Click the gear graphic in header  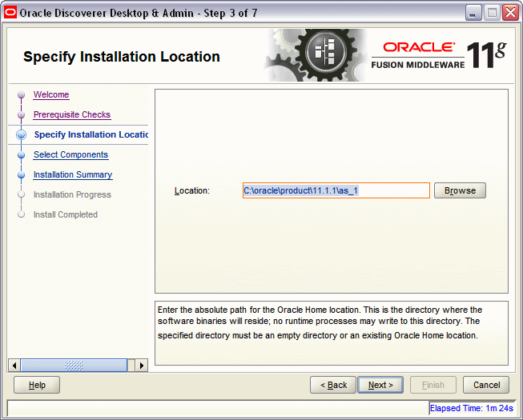317,55
